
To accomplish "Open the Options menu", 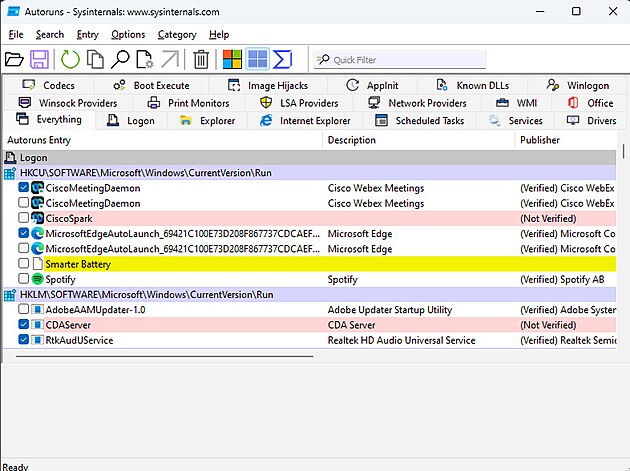I will pyautogui.click(x=128, y=35).
